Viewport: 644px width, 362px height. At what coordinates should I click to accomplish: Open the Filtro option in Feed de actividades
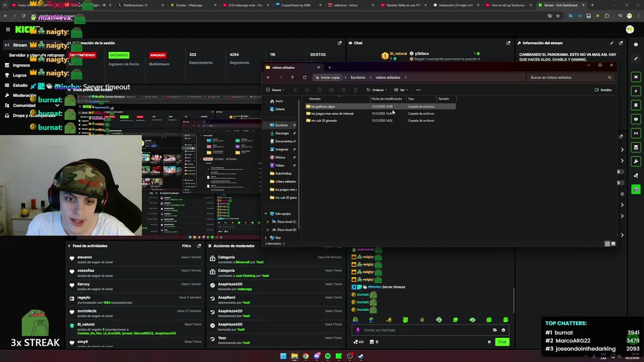[187, 246]
